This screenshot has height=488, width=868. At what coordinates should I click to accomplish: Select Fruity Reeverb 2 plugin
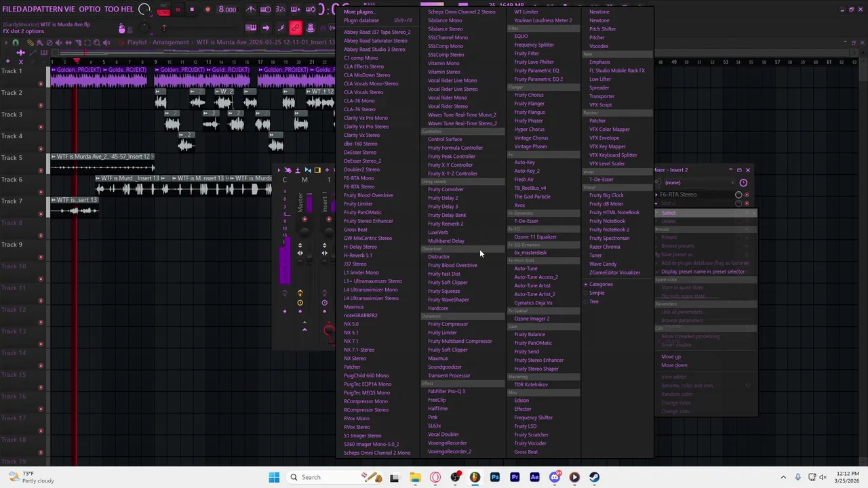(446, 224)
